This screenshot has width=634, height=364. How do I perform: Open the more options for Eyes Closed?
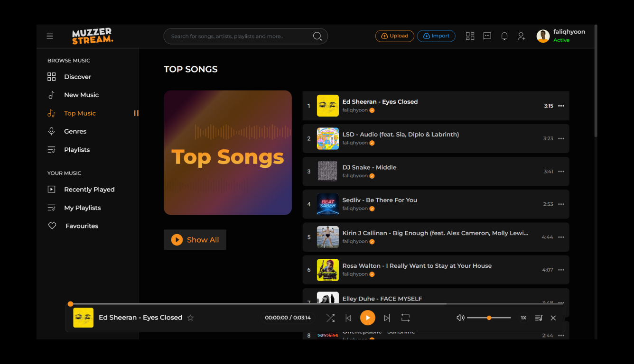(561, 106)
